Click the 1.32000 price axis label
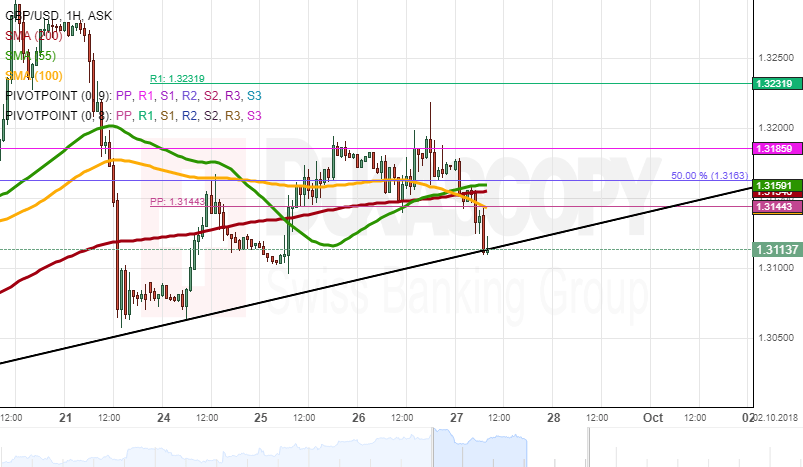803x467 pixels. coord(776,128)
